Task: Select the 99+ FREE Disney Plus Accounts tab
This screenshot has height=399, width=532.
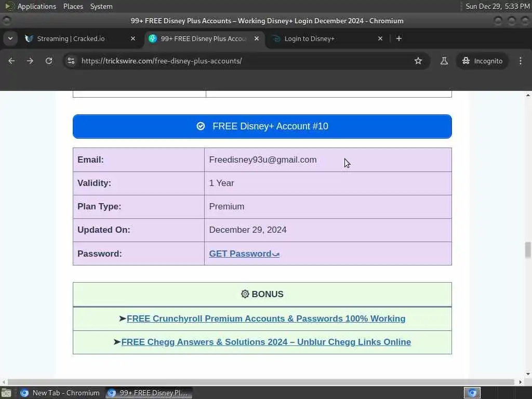Action: click(204, 38)
